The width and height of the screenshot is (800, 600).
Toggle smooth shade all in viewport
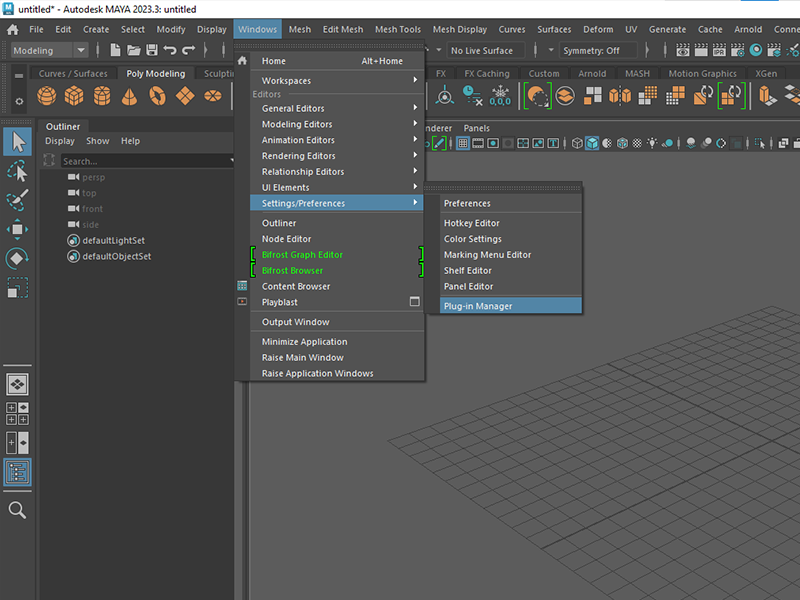(592, 143)
